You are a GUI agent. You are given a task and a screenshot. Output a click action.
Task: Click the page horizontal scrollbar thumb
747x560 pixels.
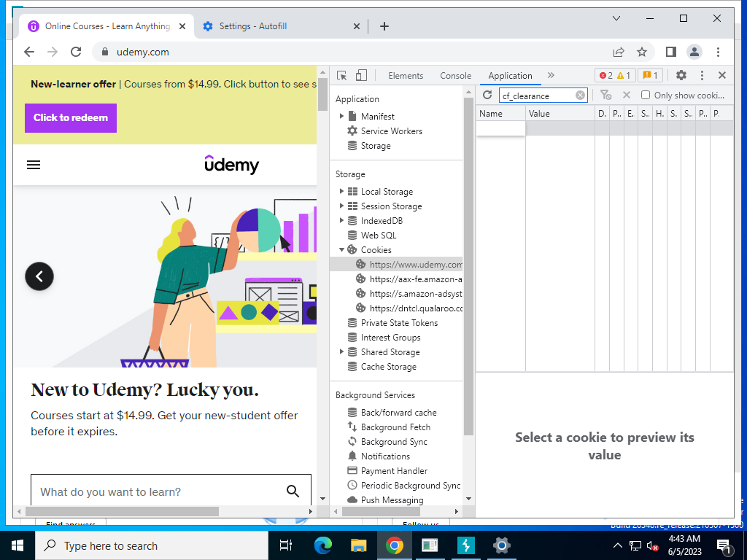[122, 511]
